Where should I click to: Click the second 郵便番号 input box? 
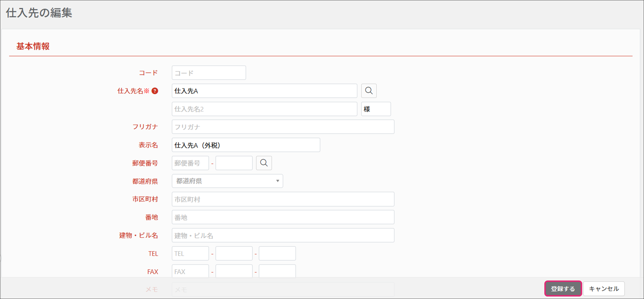[x=234, y=163]
